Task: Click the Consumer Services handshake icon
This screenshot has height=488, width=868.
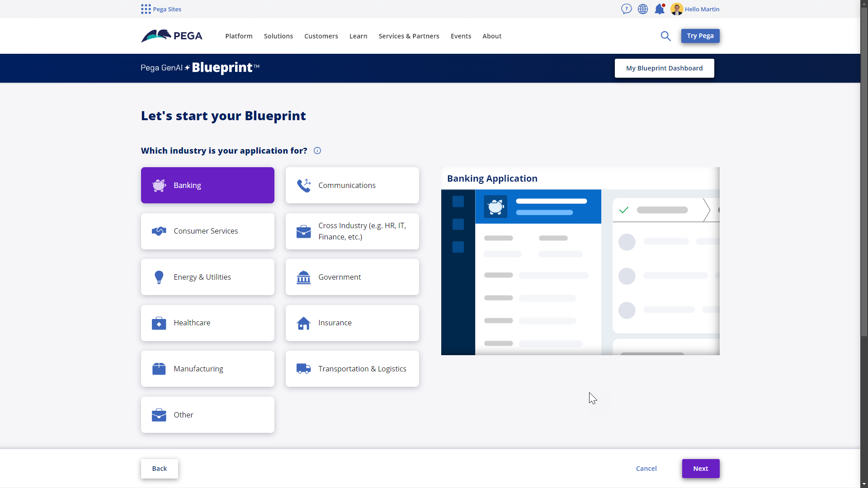Action: click(x=159, y=231)
